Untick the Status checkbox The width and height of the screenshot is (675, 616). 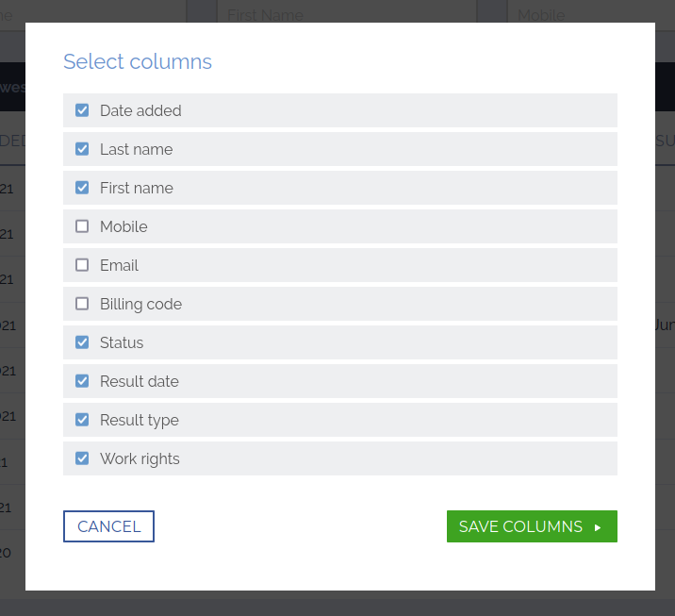pyautogui.click(x=82, y=342)
